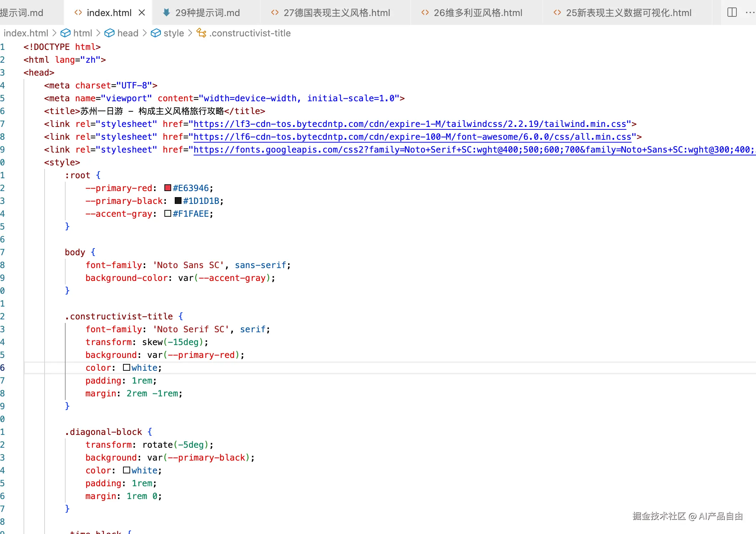This screenshot has height=534, width=756.
Task: Close the index.html tab
Action: pos(142,13)
